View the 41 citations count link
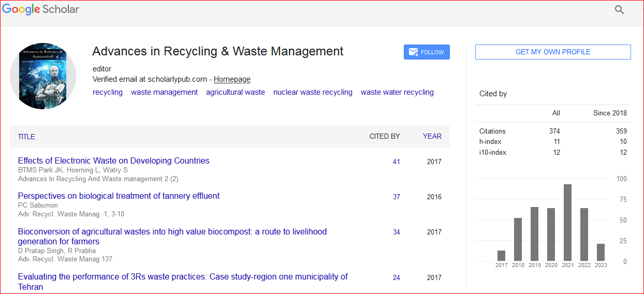Viewport: 644px width, 294px height. tap(397, 161)
